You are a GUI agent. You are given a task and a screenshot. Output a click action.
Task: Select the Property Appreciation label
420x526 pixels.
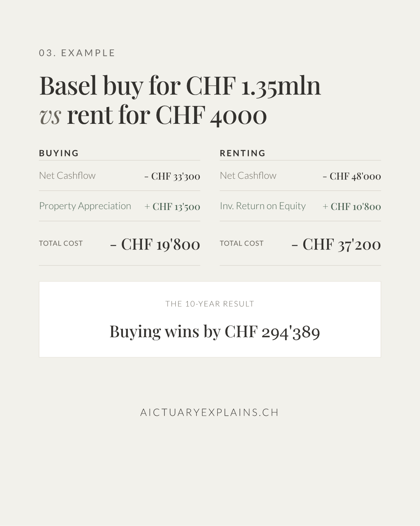pos(85,206)
